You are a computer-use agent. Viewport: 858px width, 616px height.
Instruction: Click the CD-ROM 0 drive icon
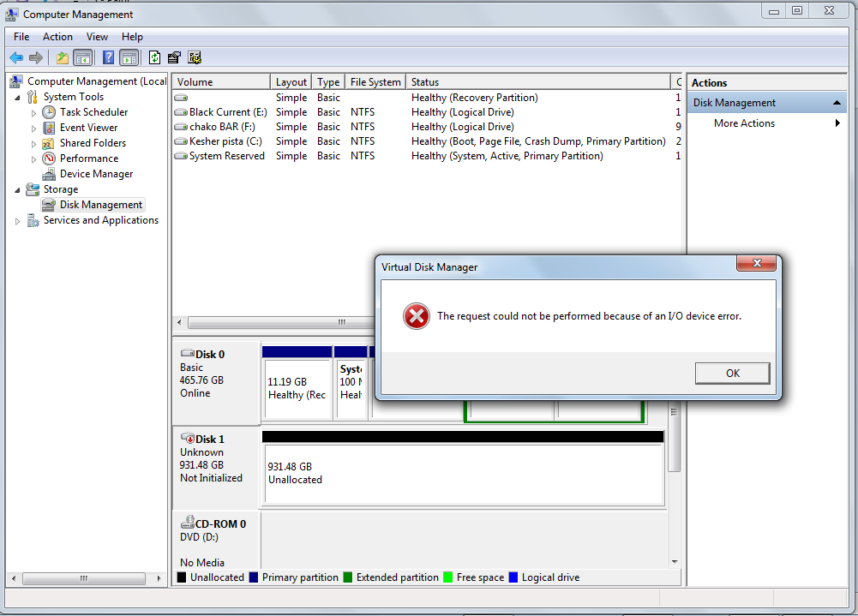[x=188, y=523]
